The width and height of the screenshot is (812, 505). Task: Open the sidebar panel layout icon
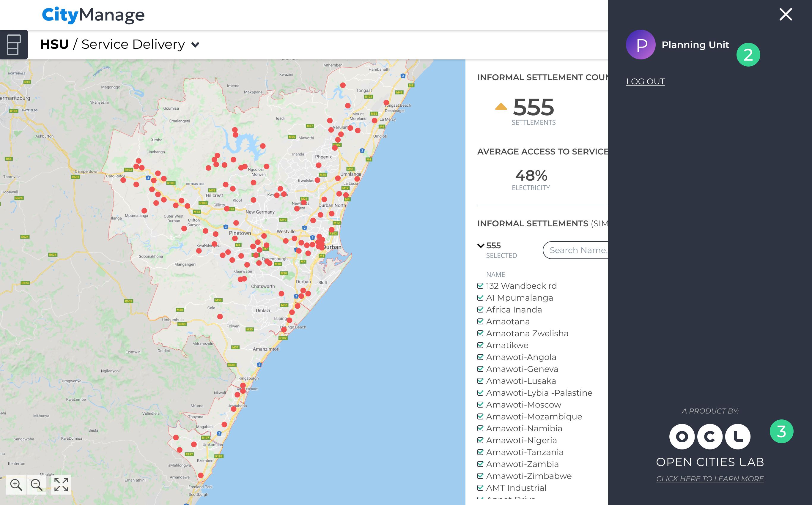(14, 45)
